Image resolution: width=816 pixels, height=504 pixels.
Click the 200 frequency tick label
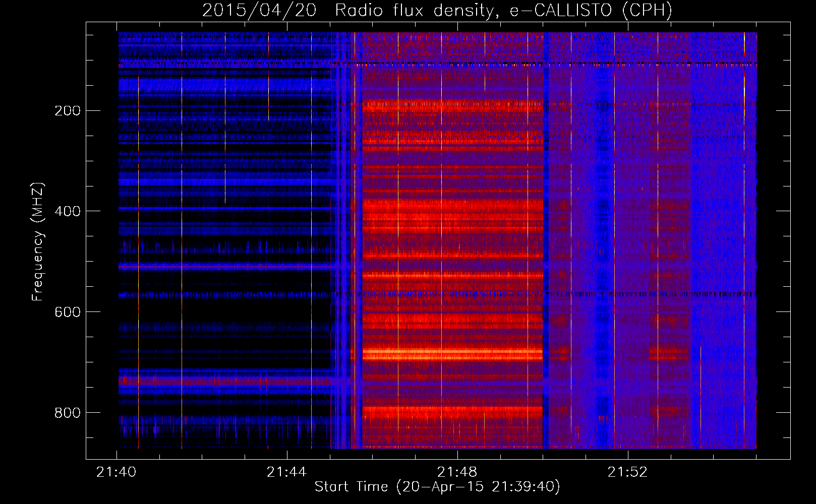(68, 110)
